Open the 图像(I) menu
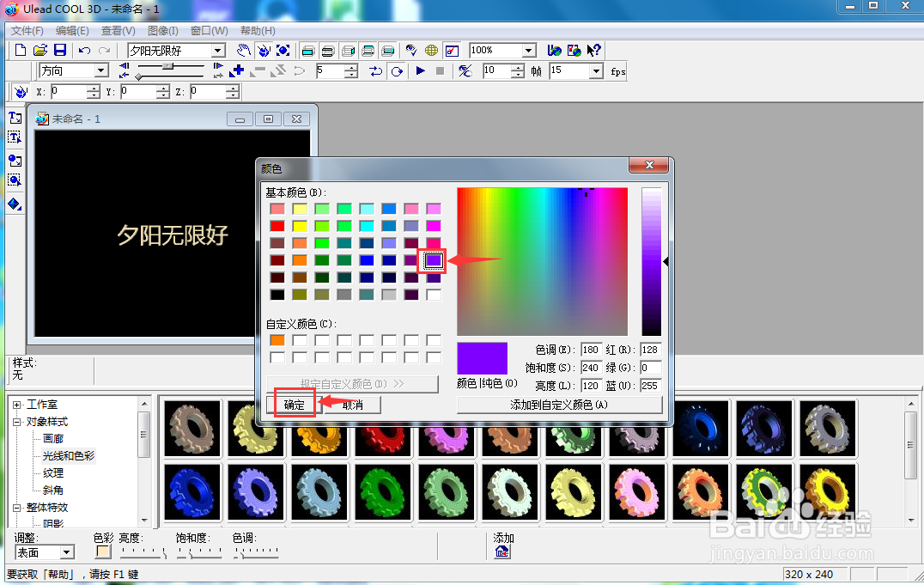This screenshot has width=924, height=585. tap(162, 31)
